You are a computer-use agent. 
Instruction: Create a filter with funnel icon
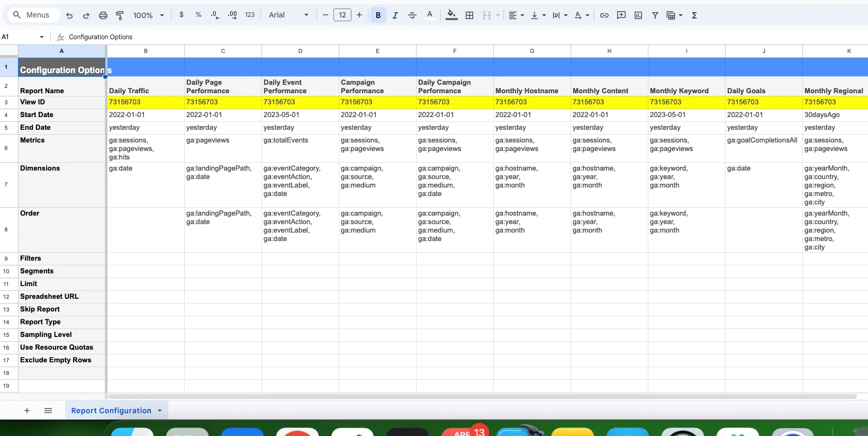pos(655,15)
